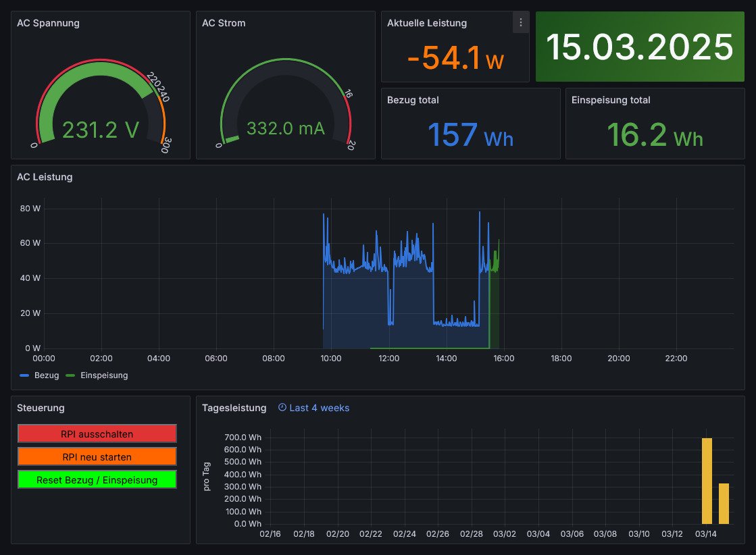
Task: Open the AC Strom panel title
Action: [x=224, y=23]
